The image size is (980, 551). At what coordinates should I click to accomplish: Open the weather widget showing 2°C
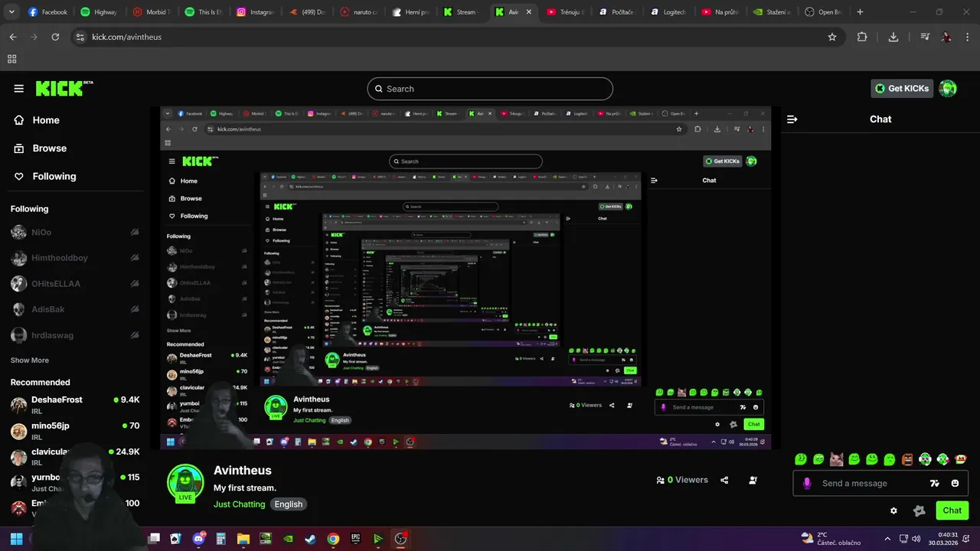tap(830, 539)
